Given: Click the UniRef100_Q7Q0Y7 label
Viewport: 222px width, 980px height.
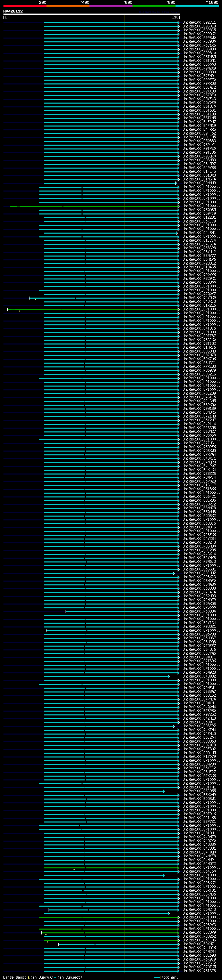Looking at the screenshot, I should click(x=199, y=294).
